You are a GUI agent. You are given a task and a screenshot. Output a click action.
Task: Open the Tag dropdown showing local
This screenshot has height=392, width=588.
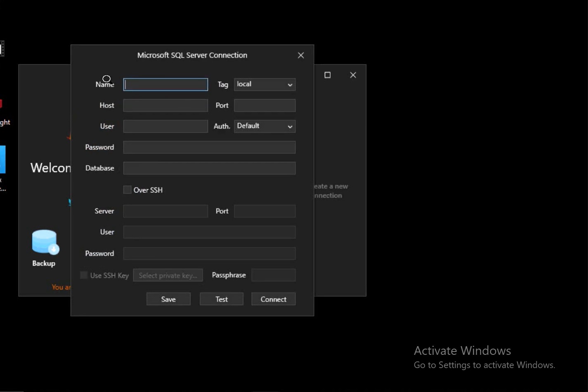point(264,85)
